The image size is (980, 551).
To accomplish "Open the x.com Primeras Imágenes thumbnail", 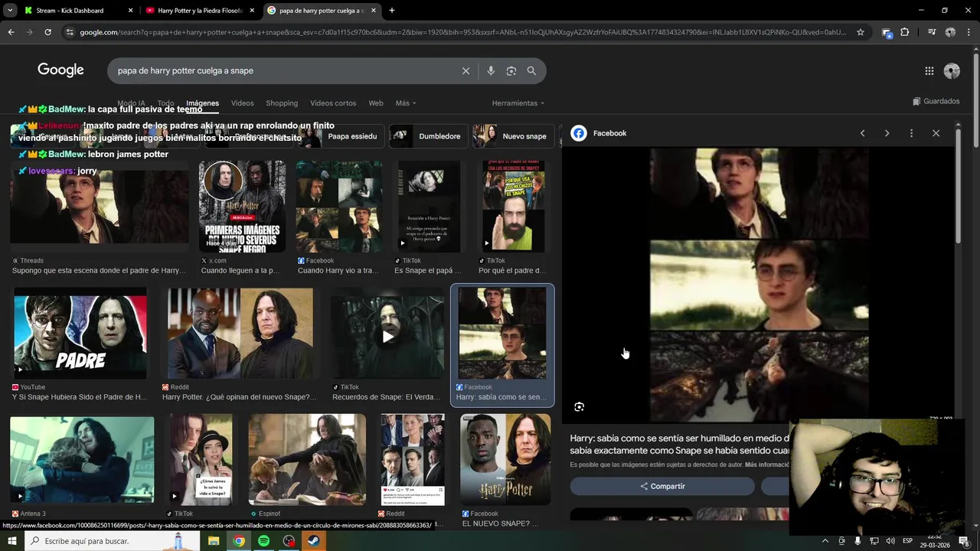I will pos(242,207).
